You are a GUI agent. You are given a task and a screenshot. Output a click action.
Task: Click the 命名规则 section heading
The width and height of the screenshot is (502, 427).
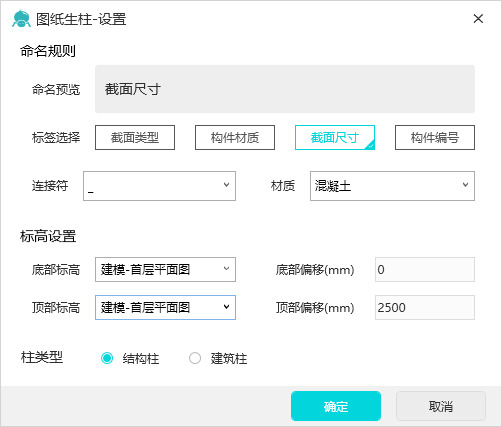click(48, 51)
